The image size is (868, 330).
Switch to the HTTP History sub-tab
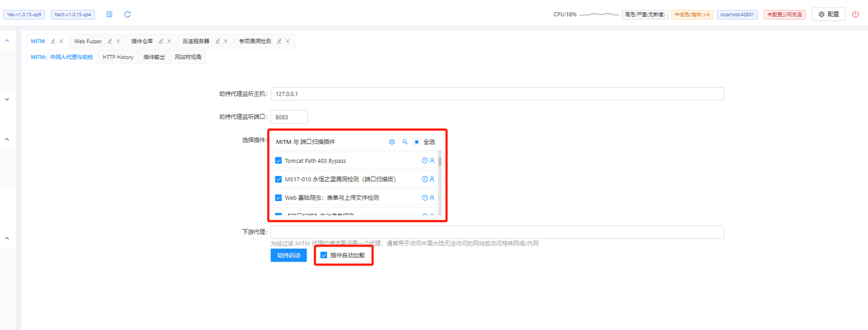coord(118,57)
